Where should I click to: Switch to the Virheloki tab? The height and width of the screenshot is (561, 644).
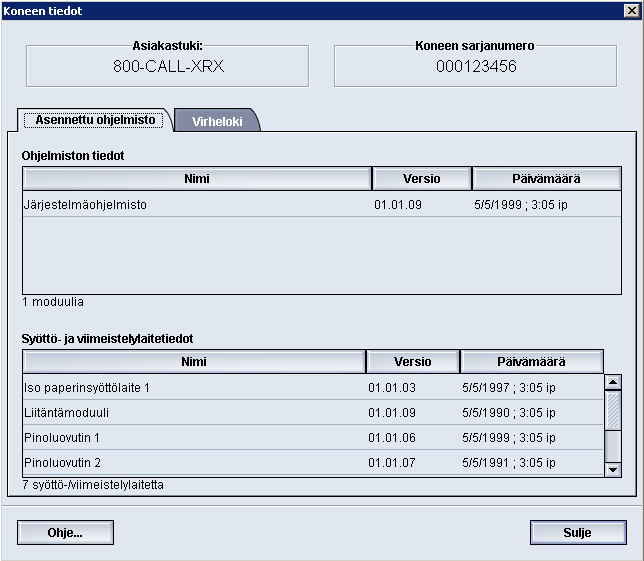click(x=217, y=121)
